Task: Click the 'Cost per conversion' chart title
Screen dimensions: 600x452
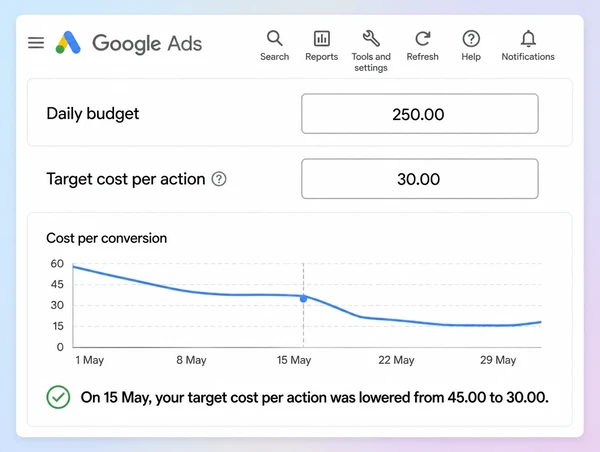Action: pos(106,238)
